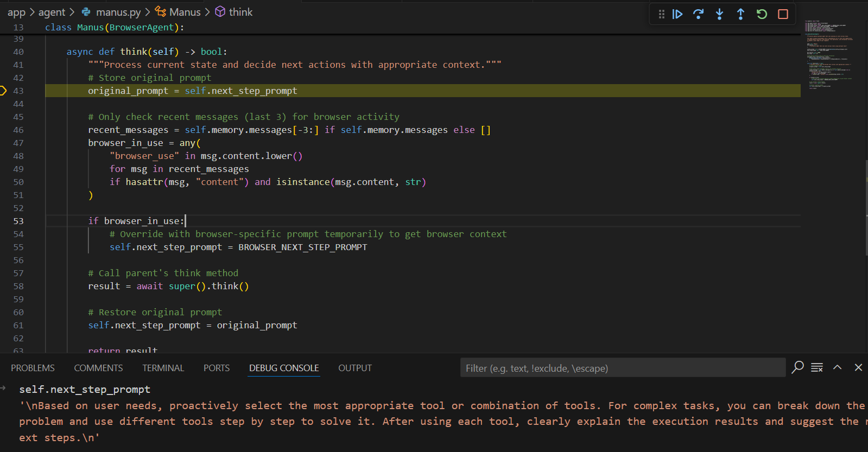Open the PROBLEMS tab

pyautogui.click(x=33, y=368)
